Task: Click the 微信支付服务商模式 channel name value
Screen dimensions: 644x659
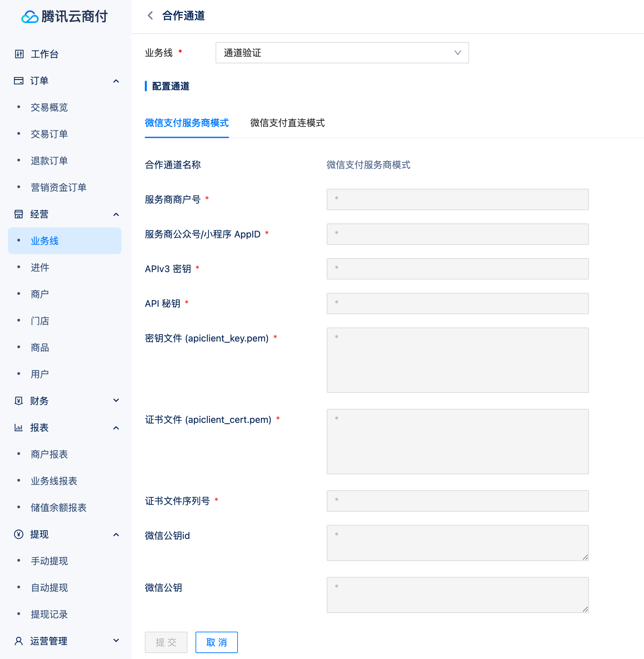Action: pos(368,165)
